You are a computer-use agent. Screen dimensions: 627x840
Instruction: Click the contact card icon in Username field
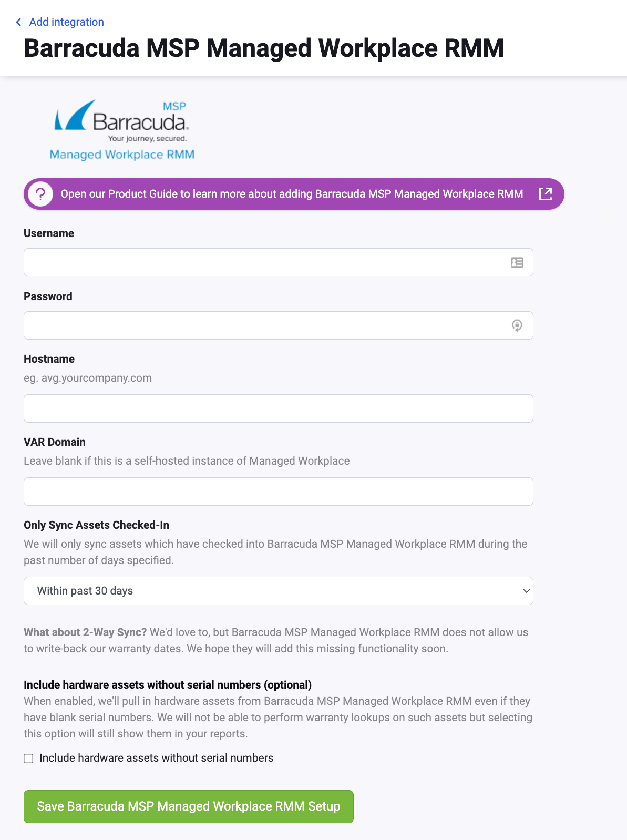tap(517, 262)
